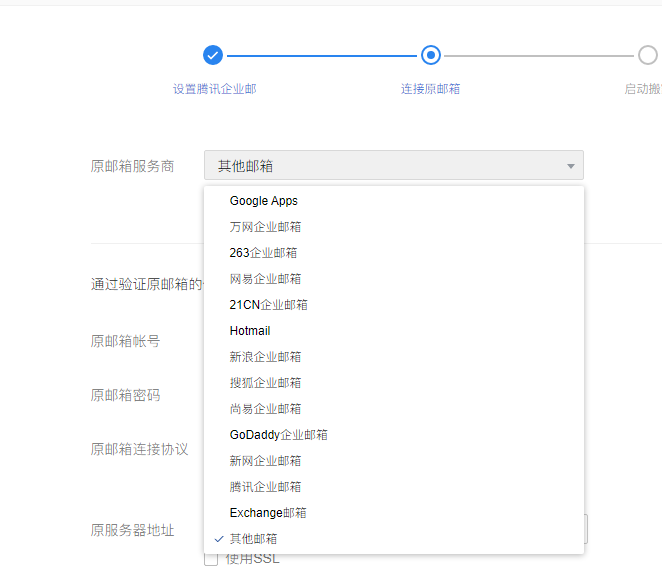
Task: Click the third step circle 启动搬家
Action: [648, 55]
